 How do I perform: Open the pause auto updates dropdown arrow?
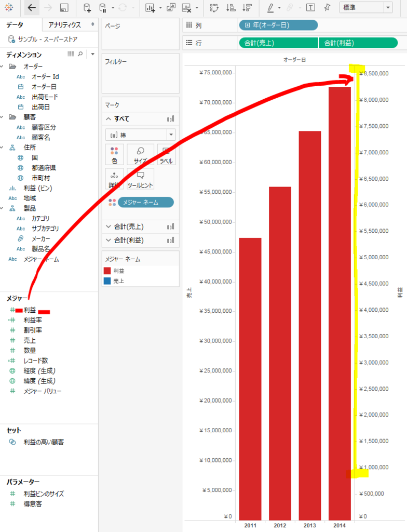pyautogui.click(x=113, y=7)
